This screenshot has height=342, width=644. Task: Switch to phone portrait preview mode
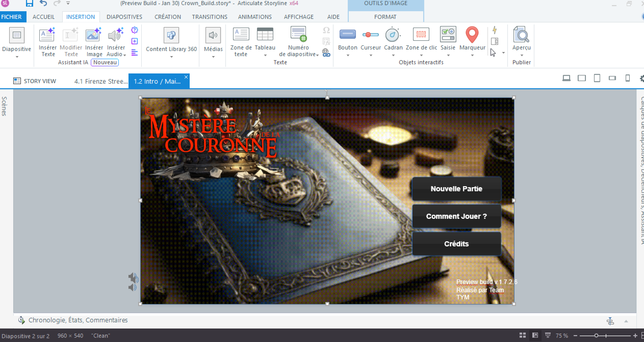click(628, 78)
